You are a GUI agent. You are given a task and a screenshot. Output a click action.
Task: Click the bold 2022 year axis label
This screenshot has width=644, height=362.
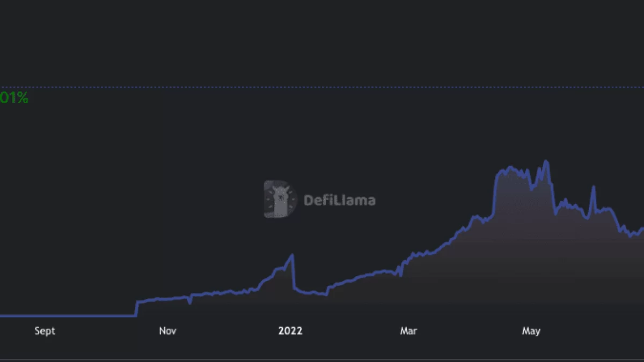click(290, 331)
